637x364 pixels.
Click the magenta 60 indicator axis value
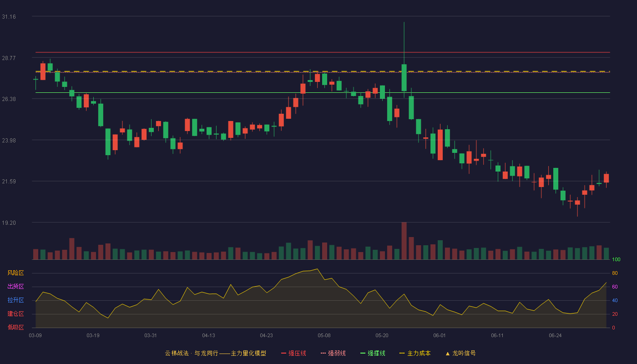615,287
